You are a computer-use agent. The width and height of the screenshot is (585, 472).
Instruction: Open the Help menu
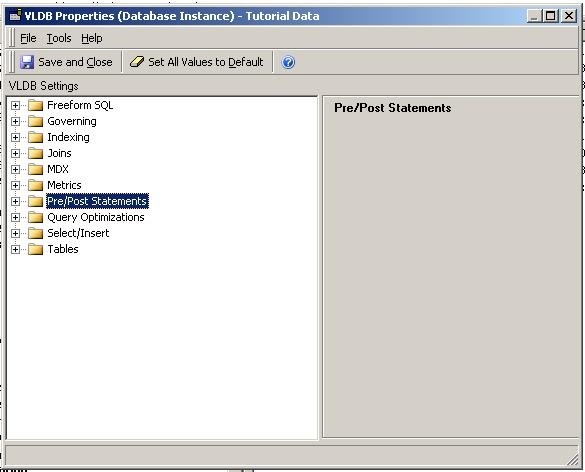pos(92,38)
